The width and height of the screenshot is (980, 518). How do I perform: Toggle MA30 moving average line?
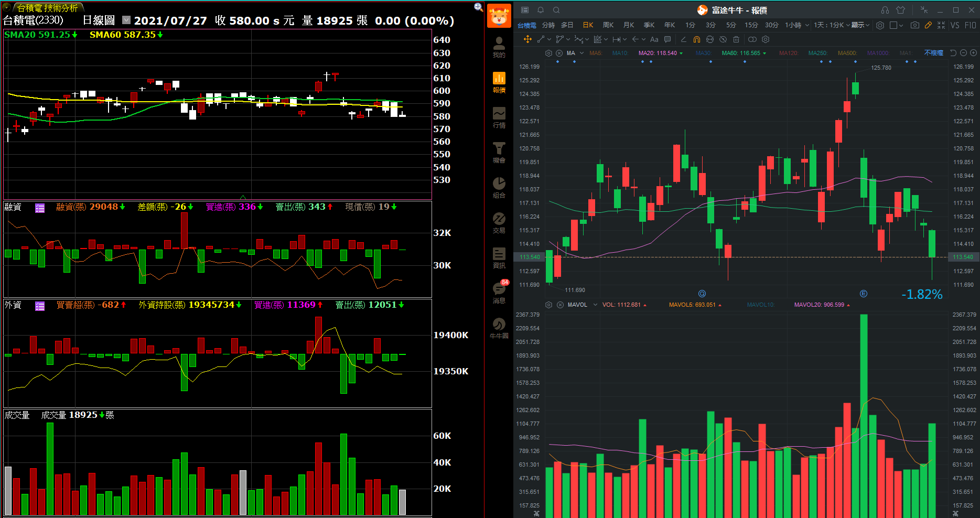(x=703, y=53)
